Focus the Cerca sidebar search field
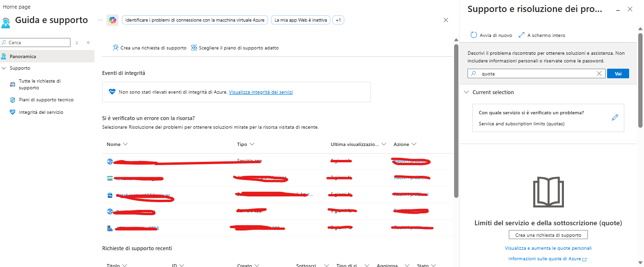Screen dimensions: 644x267 click(35, 43)
